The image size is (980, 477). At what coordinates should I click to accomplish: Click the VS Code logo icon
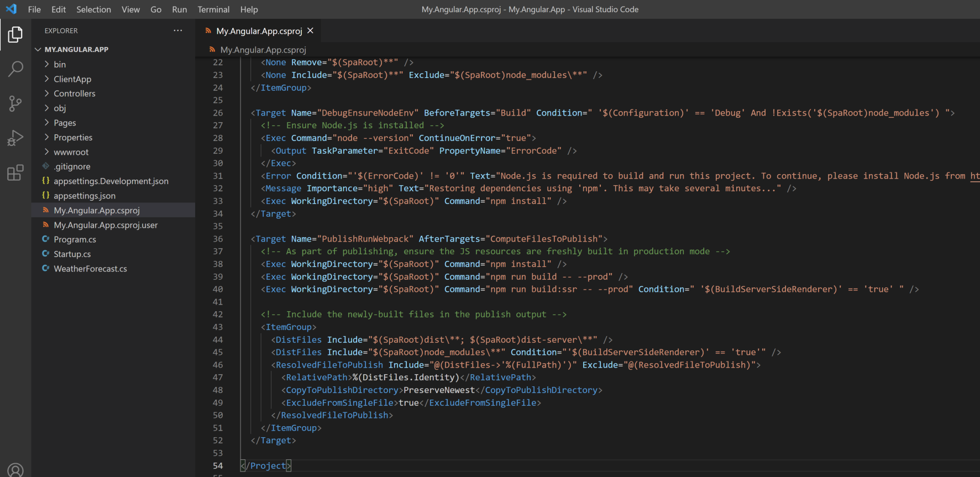pos(11,9)
